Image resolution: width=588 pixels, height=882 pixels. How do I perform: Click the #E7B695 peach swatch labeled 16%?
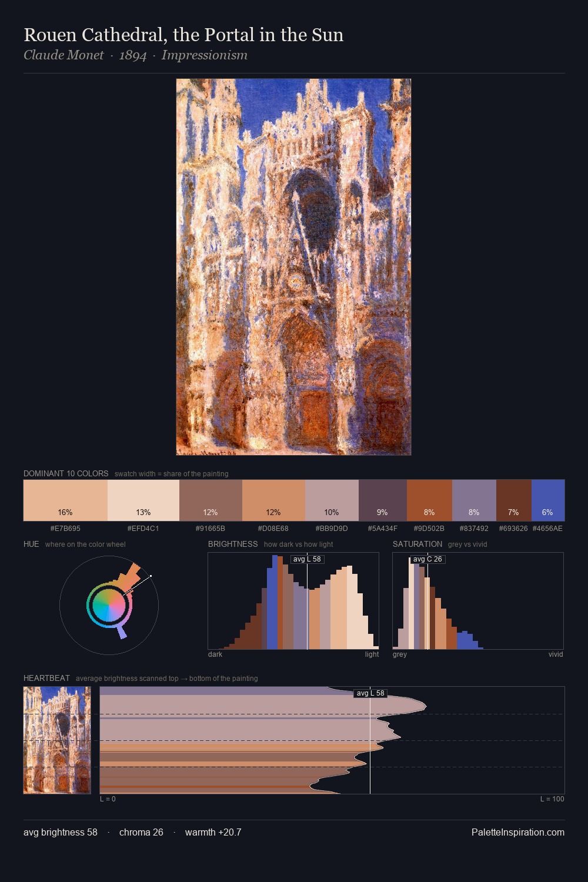(x=65, y=500)
